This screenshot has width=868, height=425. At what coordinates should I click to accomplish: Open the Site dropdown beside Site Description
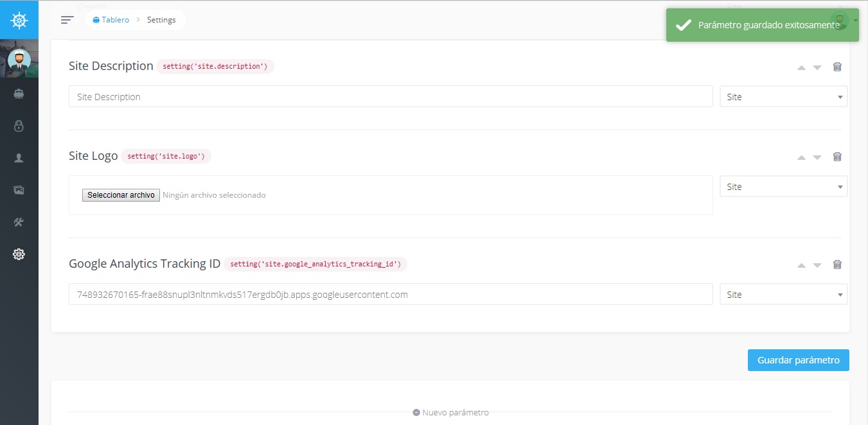pos(783,96)
